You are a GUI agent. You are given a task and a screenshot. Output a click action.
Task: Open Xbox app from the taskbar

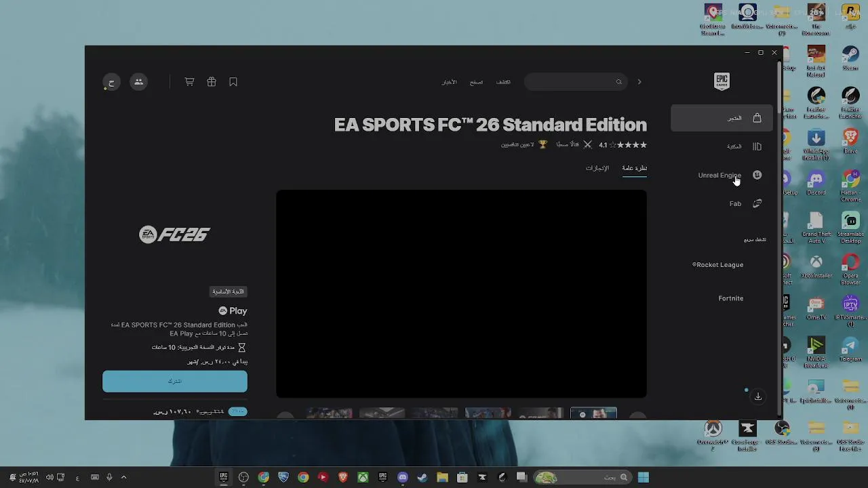point(363,477)
